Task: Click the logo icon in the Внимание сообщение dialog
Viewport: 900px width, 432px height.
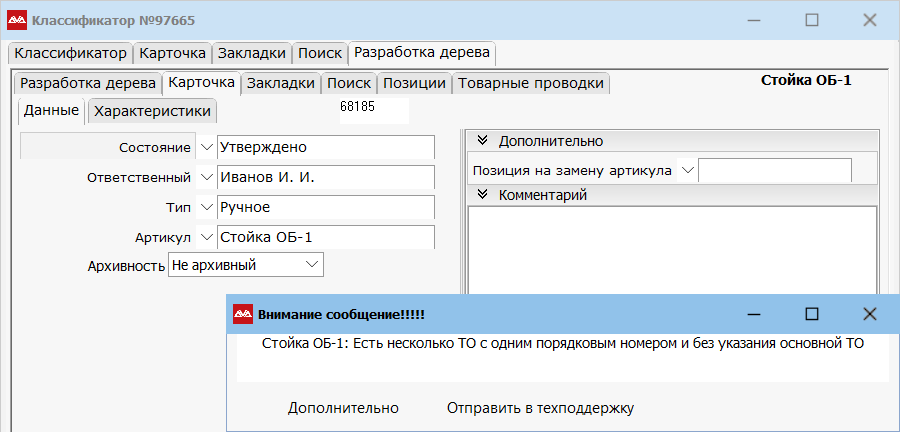Action: pyautogui.click(x=243, y=314)
